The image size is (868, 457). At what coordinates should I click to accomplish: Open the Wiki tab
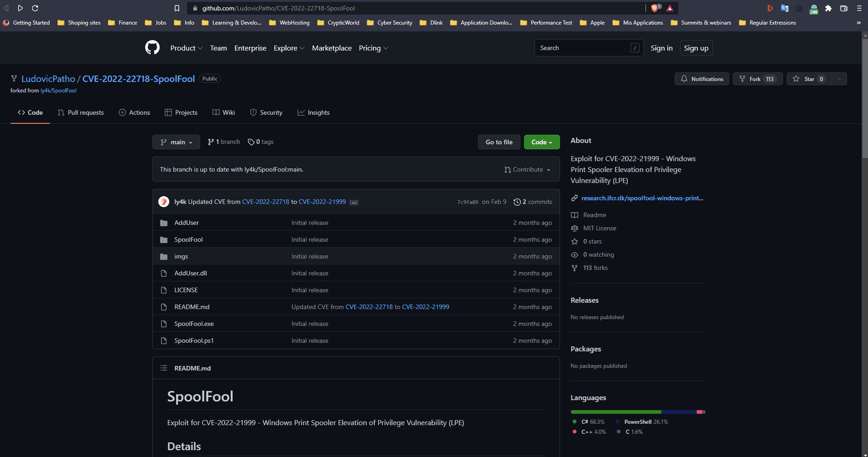(223, 112)
